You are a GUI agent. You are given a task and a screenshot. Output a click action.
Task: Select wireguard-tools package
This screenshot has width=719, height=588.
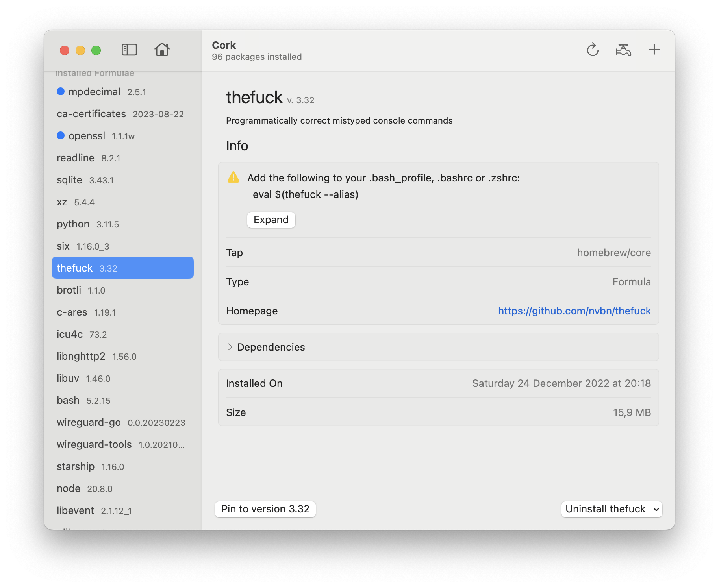pos(123,444)
